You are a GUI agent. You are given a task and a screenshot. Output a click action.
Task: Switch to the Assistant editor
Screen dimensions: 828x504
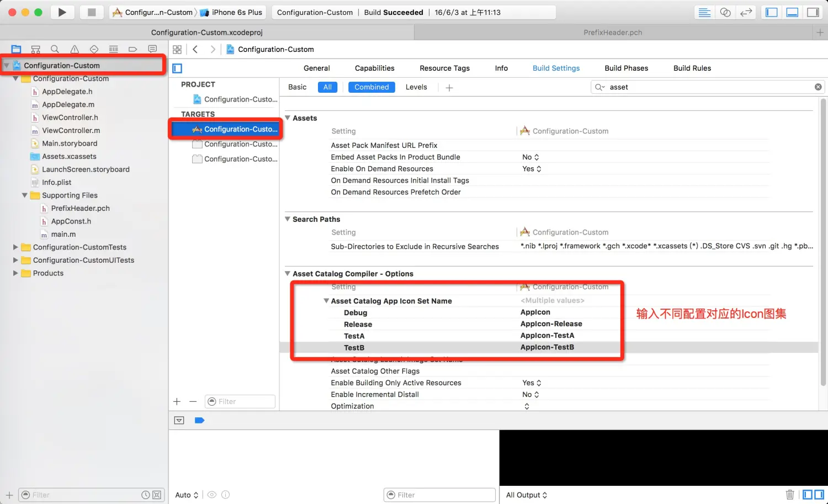point(725,12)
